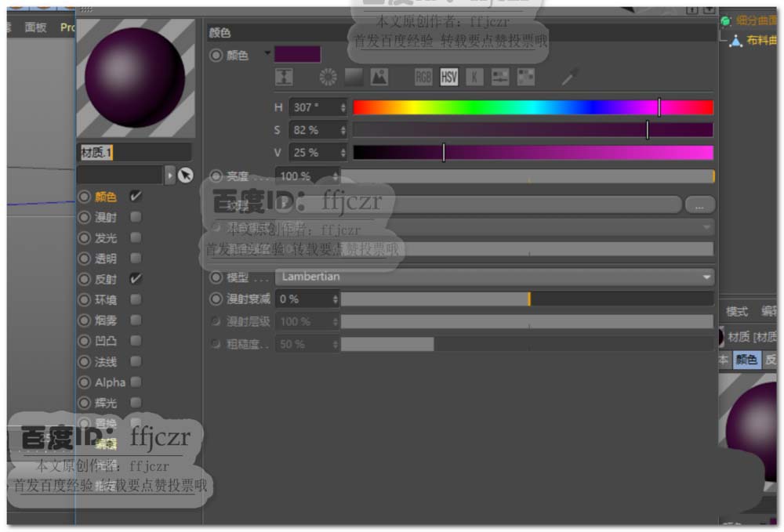Switch color sliders to RGB mode
The image size is (784, 532).
tap(423, 77)
